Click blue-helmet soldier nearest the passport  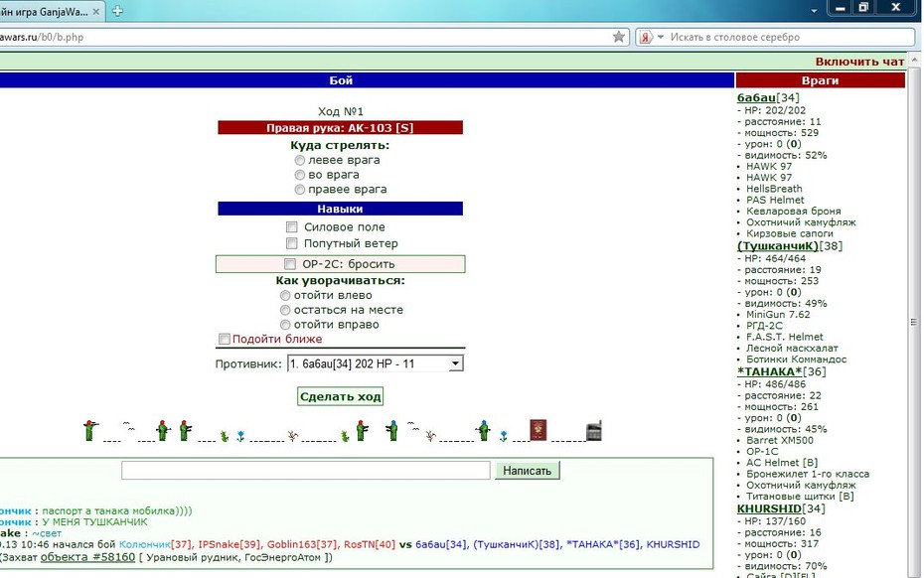[x=484, y=431]
